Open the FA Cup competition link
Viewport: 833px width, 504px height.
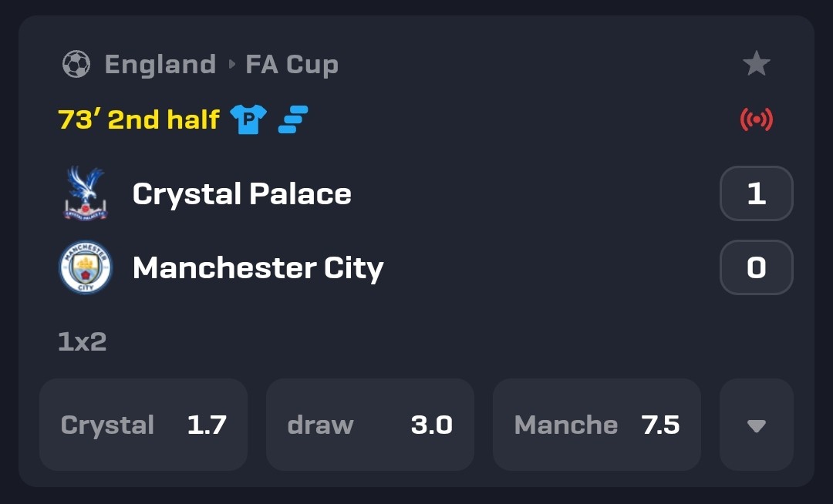coord(292,65)
